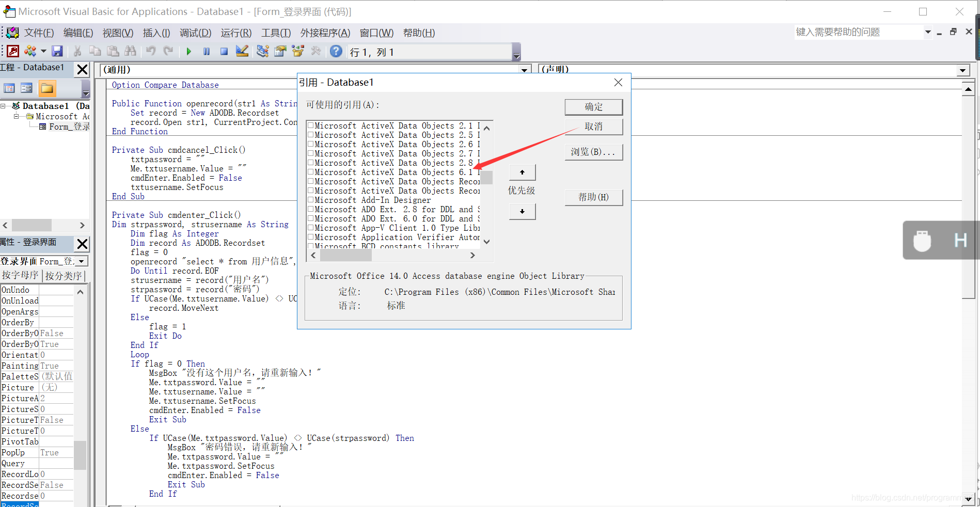The height and width of the screenshot is (507, 980).
Task: Open VBA Help question mark icon
Action: pyautogui.click(x=336, y=51)
